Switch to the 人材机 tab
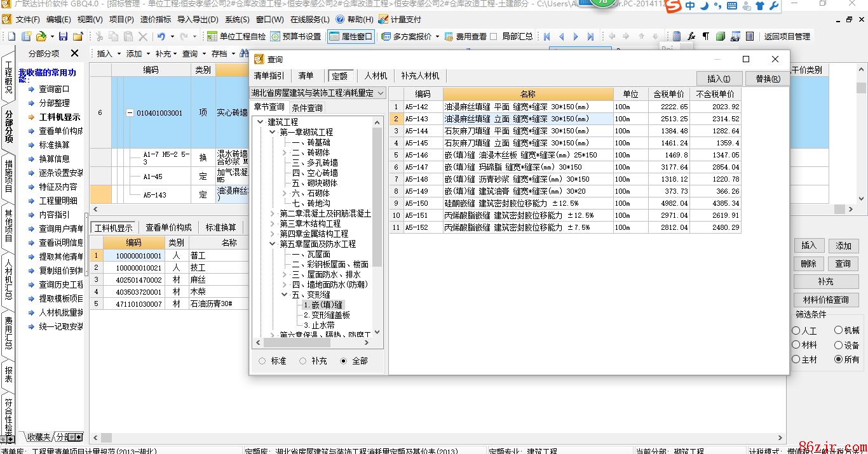Screen dimensions: 868x454 click(x=376, y=76)
